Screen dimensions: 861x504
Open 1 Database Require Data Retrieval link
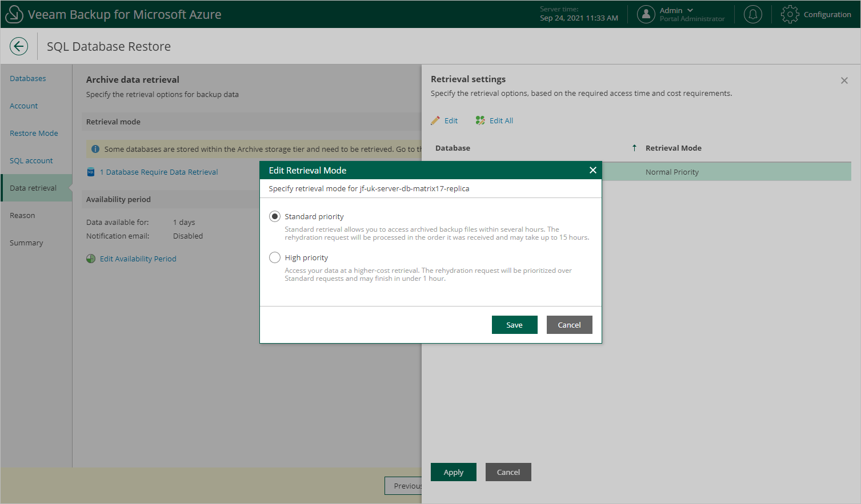tap(159, 172)
